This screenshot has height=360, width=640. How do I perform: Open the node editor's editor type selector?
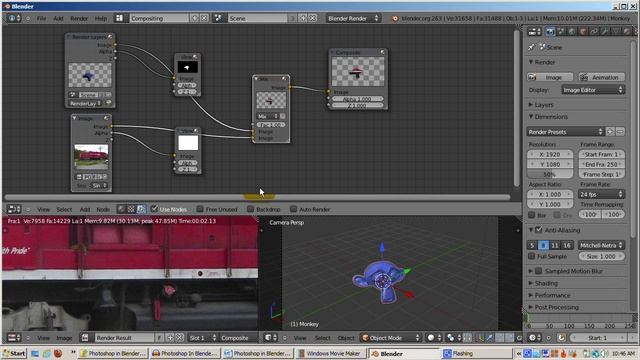coord(14,209)
